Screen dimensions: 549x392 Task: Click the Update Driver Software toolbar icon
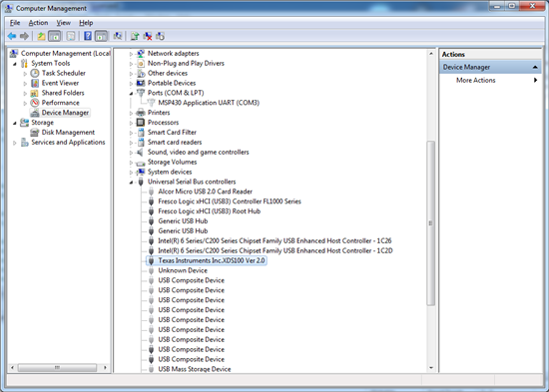[x=135, y=36]
